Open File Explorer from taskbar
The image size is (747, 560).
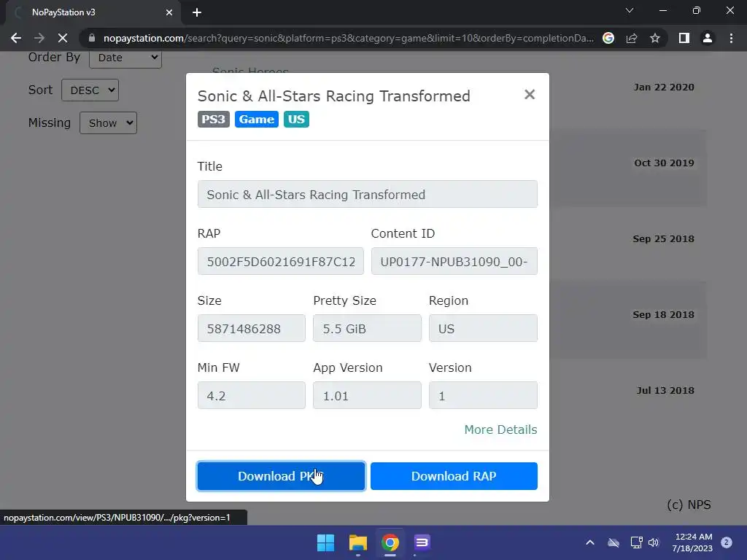tap(357, 542)
